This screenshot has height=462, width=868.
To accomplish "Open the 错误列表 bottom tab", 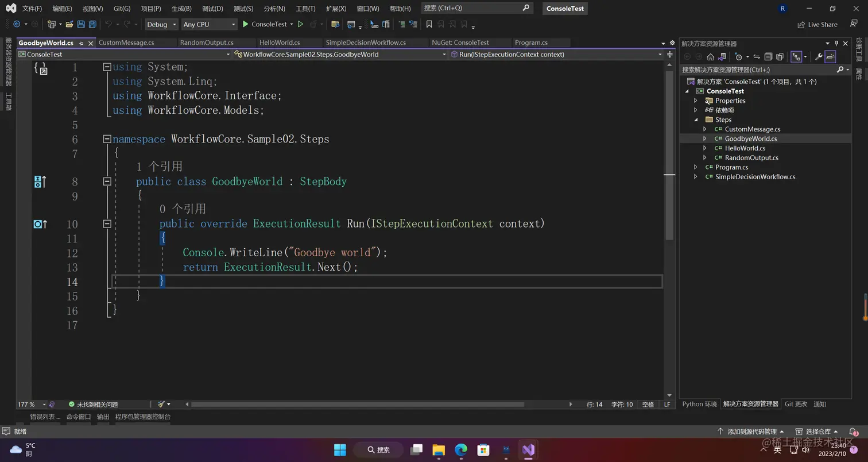I will coord(45,417).
